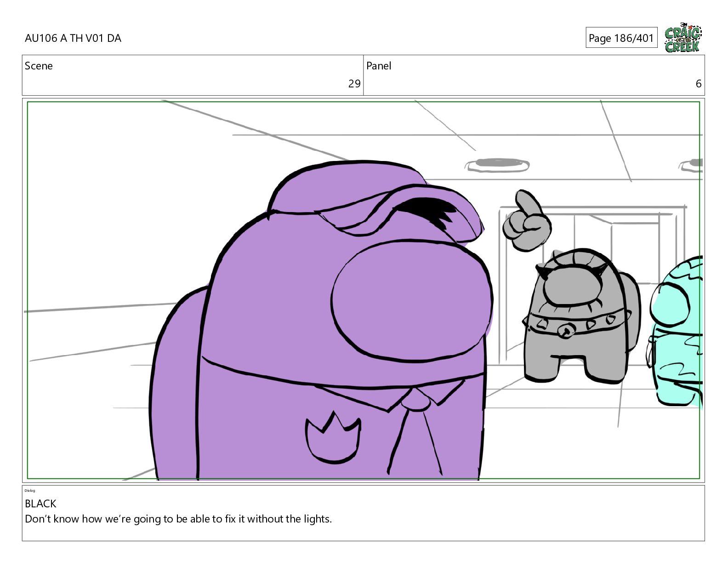Click the gray crewmate with spiked collar
Screen dimensions: 728x563
coord(581,316)
